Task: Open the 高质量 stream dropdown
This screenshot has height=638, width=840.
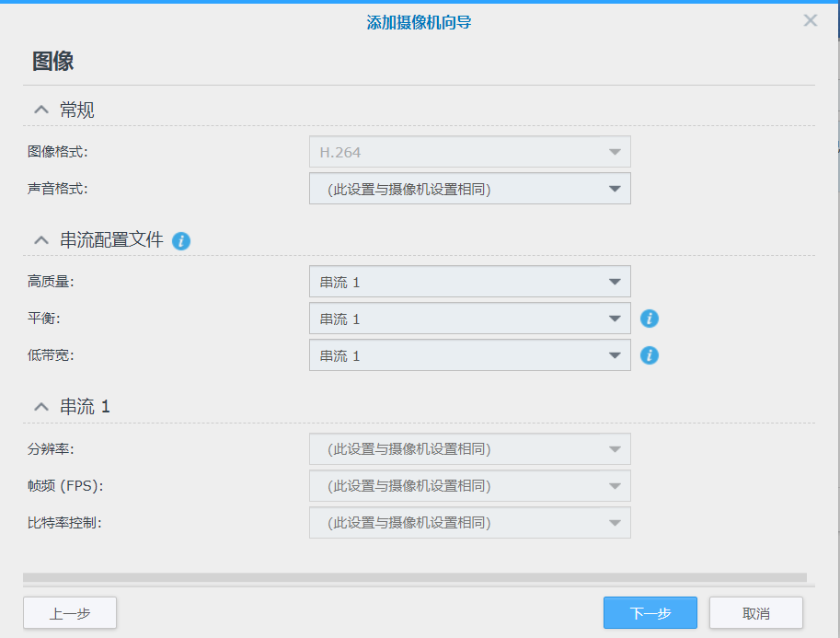Action: pyautogui.click(x=470, y=282)
